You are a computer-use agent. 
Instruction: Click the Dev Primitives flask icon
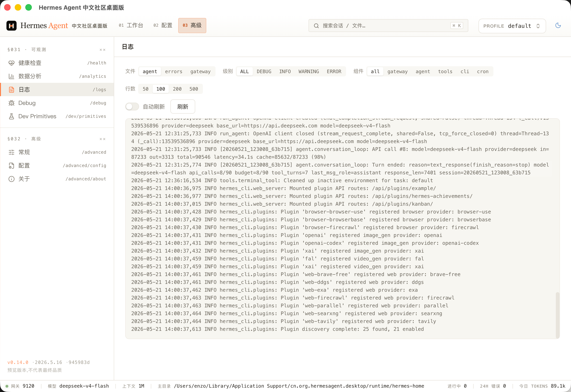point(12,116)
